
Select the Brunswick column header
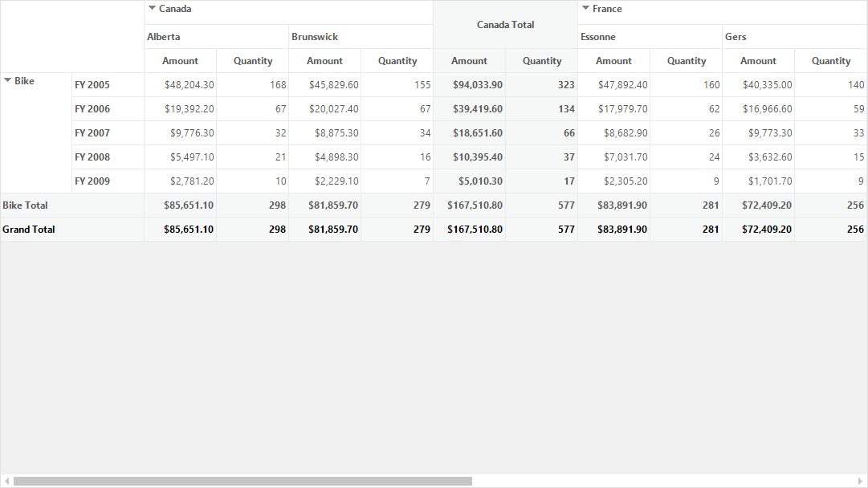coord(361,36)
